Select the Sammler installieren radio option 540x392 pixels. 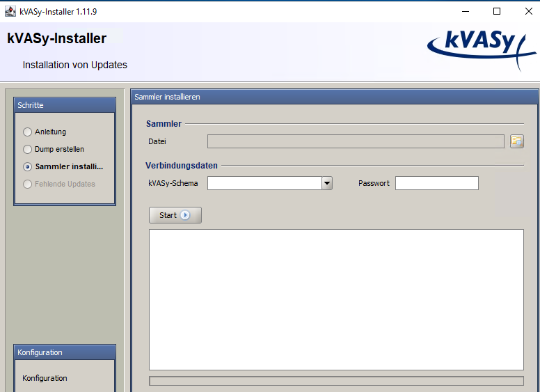28,166
